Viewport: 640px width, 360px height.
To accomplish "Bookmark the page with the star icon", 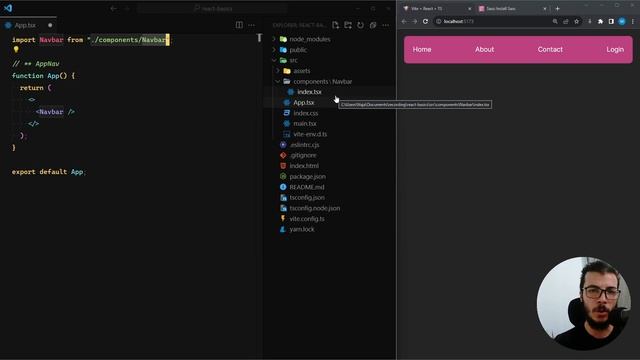I will click(577, 21).
